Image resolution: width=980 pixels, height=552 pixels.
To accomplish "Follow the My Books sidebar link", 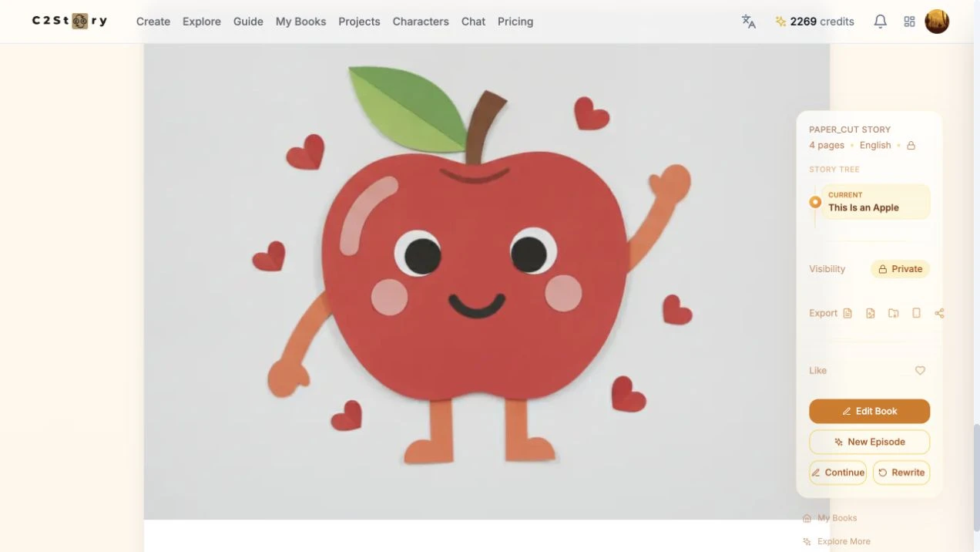I will [x=830, y=518].
